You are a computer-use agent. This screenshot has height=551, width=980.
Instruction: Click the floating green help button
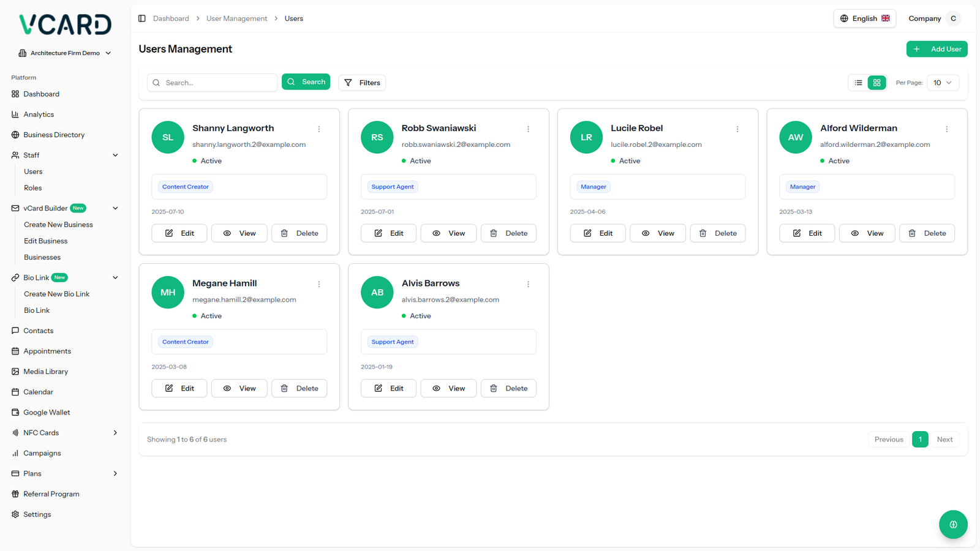click(x=952, y=524)
